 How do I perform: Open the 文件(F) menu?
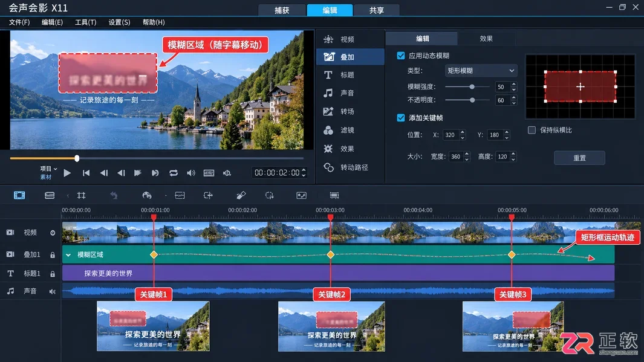tap(19, 22)
